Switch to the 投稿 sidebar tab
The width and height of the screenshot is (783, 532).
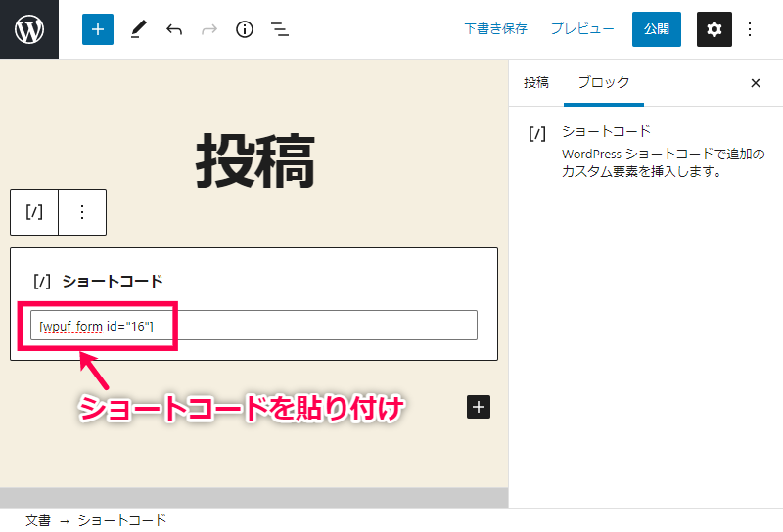(535, 82)
